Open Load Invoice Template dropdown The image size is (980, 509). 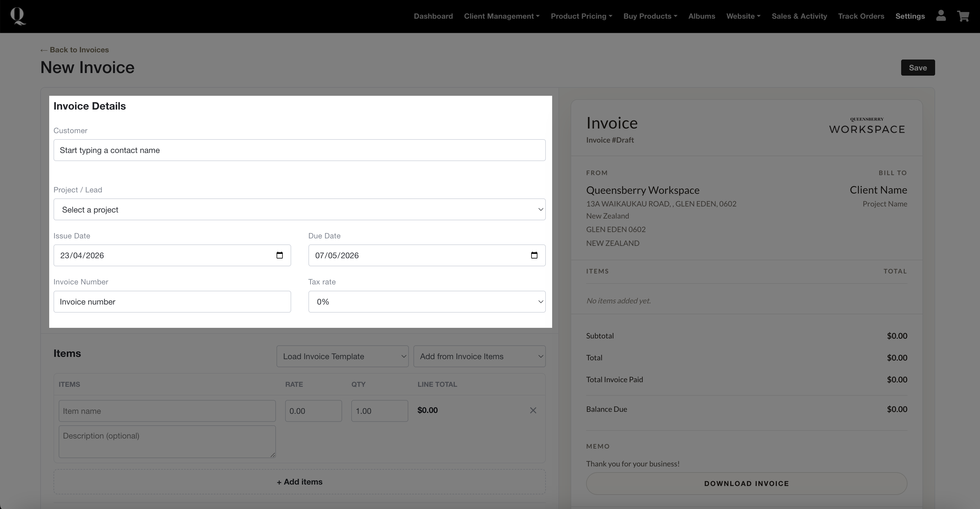pos(342,356)
